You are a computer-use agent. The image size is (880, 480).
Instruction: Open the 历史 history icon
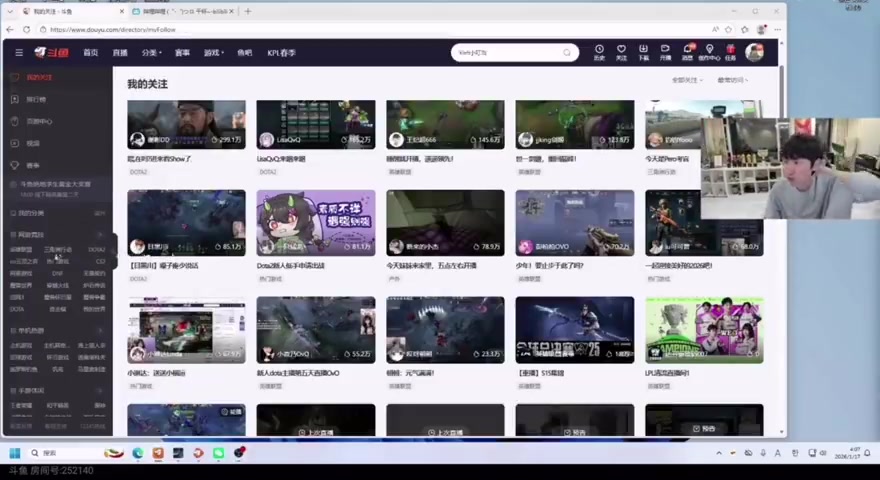(599, 51)
